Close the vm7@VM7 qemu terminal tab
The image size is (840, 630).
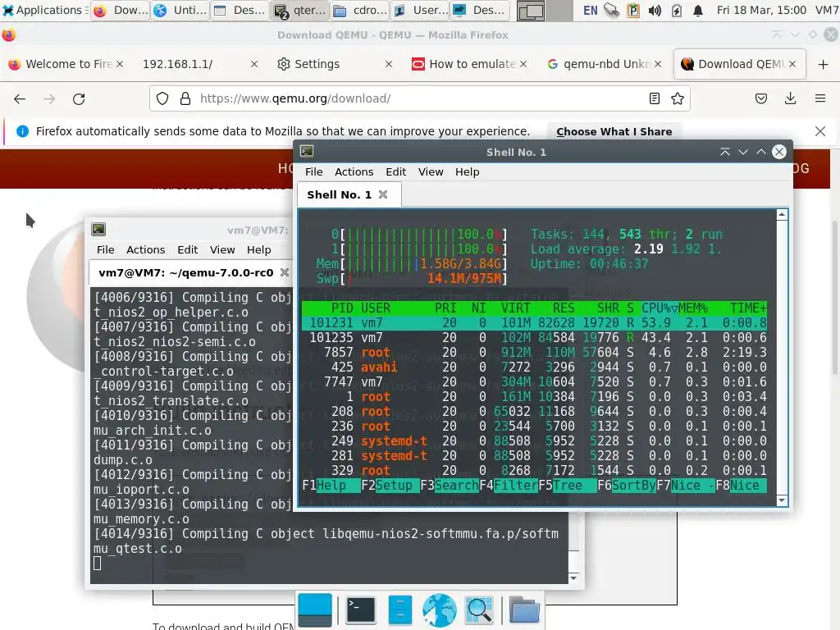pos(285,272)
